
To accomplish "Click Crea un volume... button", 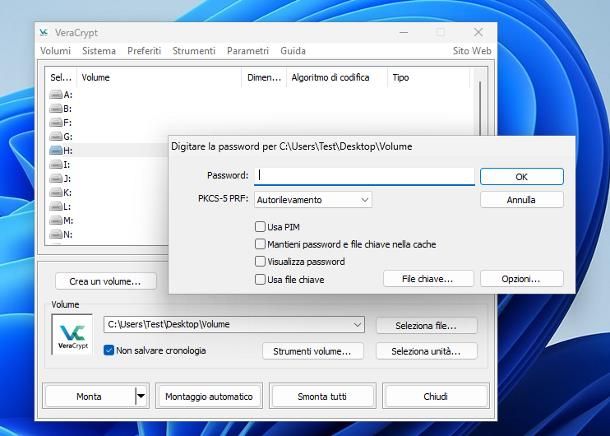I will (x=105, y=281).
